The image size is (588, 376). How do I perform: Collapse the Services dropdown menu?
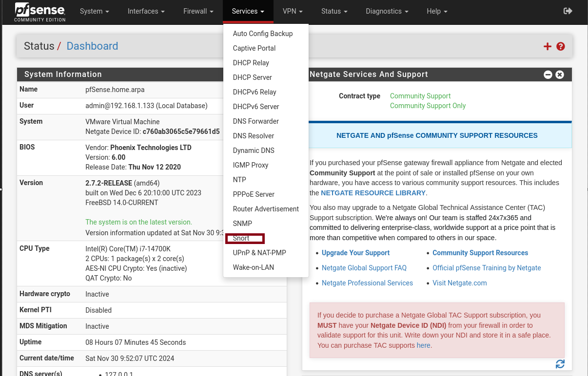(248, 11)
